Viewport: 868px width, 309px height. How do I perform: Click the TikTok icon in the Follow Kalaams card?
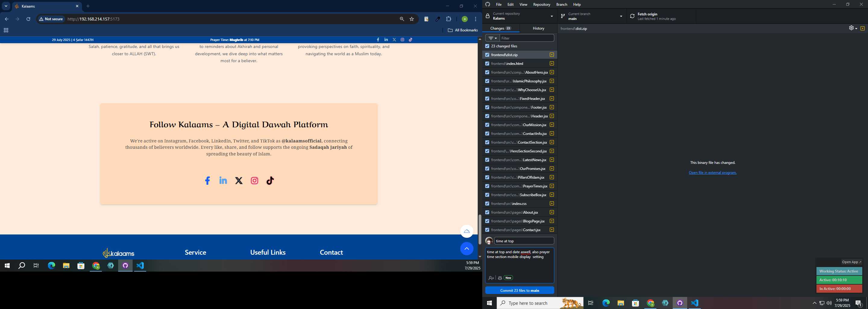tap(270, 180)
